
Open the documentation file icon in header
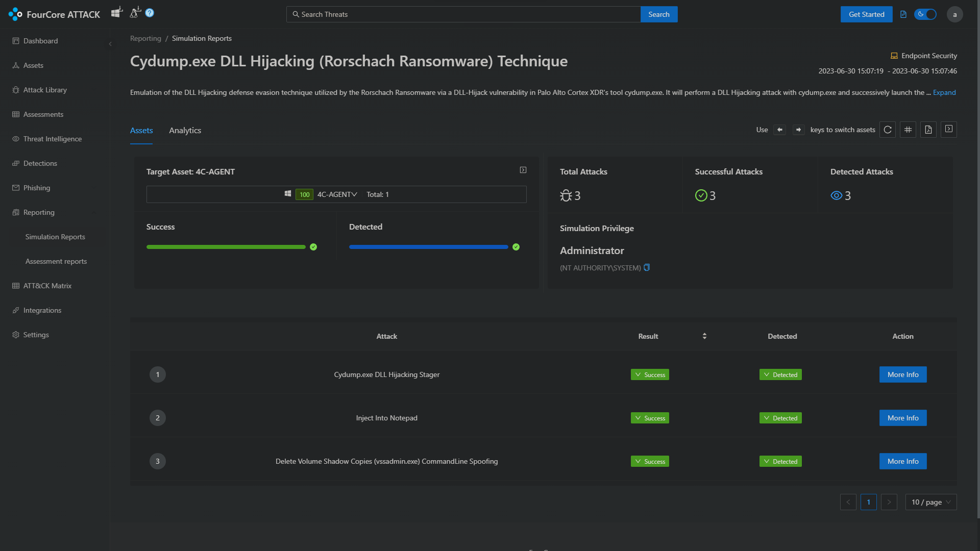[903, 14]
